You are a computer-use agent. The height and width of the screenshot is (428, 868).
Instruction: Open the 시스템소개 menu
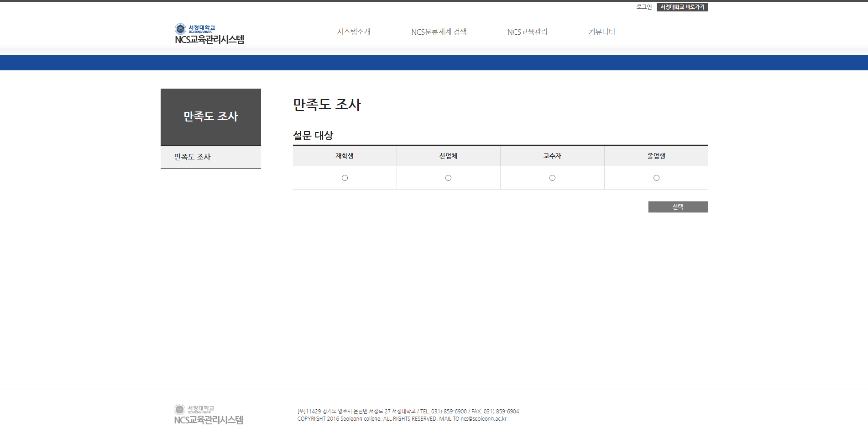[354, 32]
